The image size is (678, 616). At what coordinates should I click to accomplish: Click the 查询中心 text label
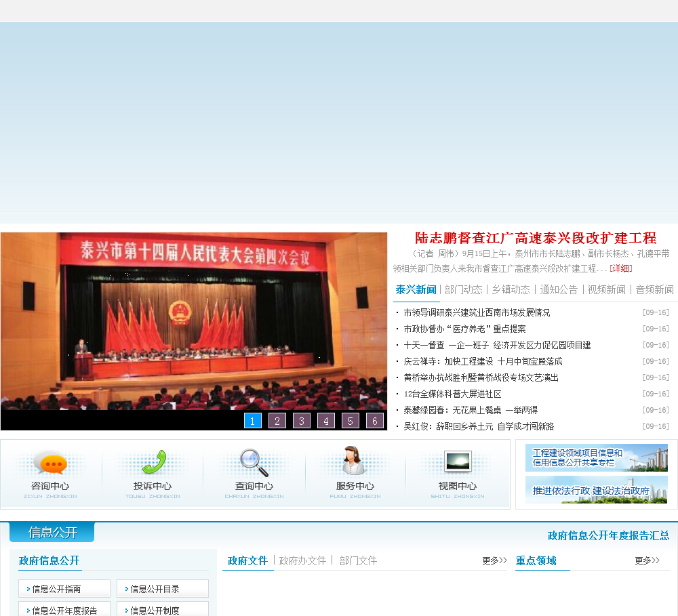tap(254, 486)
